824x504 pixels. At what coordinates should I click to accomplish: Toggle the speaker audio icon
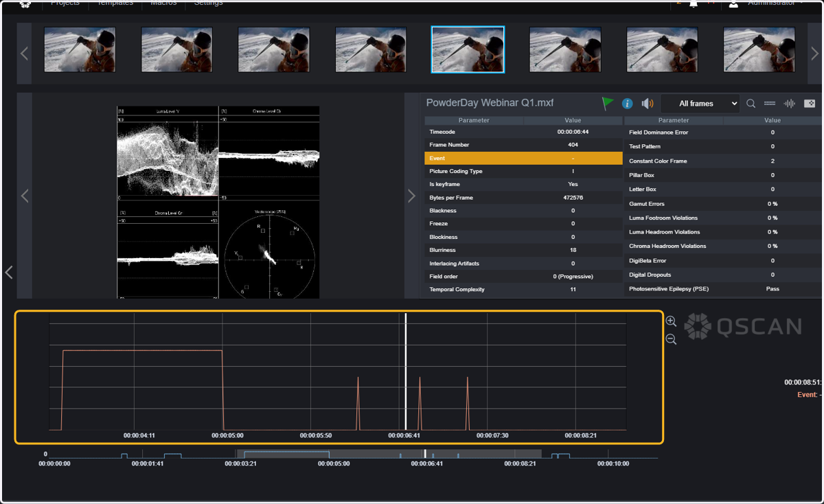[x=647, y=104]
